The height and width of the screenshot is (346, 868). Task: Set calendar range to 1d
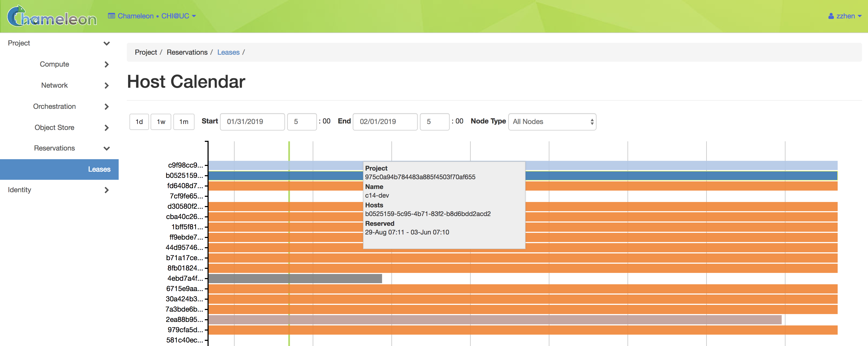139,122
